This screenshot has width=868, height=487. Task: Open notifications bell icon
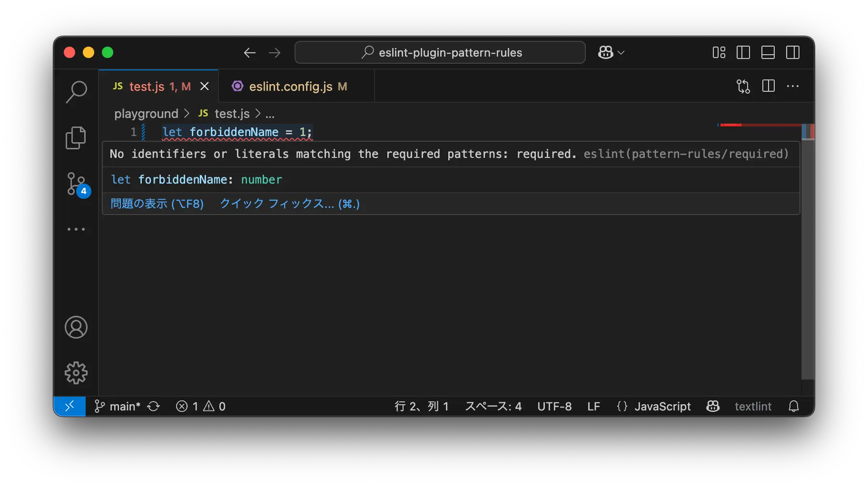(794, 406)
